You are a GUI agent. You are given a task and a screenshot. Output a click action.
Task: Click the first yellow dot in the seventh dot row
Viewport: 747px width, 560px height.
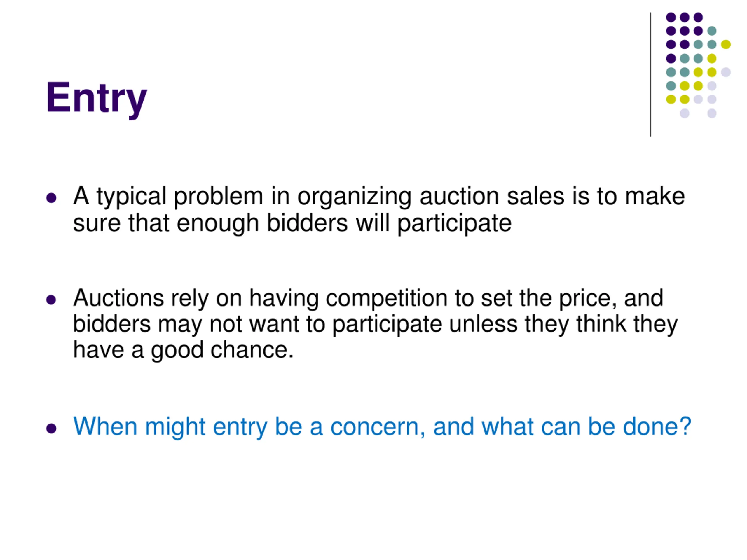pos(671,99)
